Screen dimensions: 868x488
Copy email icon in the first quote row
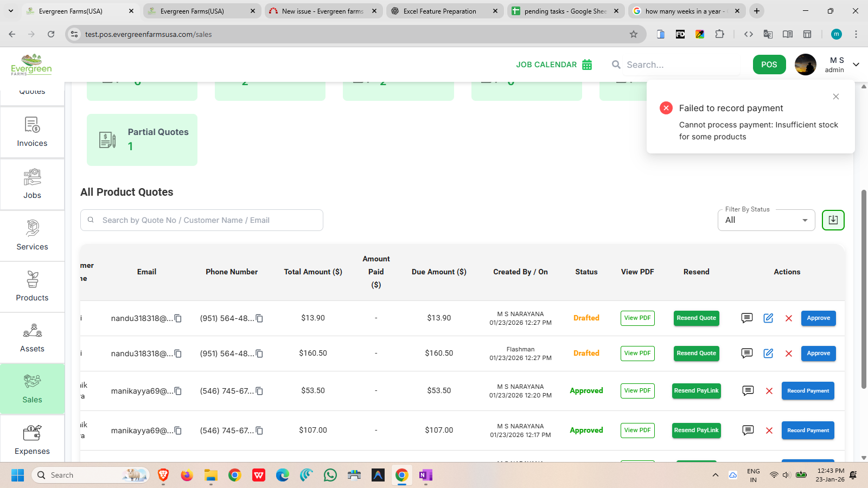pyautogui.click(x=178, y=318)
